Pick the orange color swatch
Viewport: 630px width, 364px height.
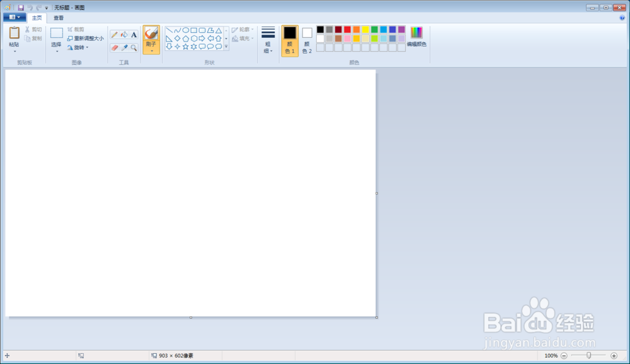pos(357,30)
